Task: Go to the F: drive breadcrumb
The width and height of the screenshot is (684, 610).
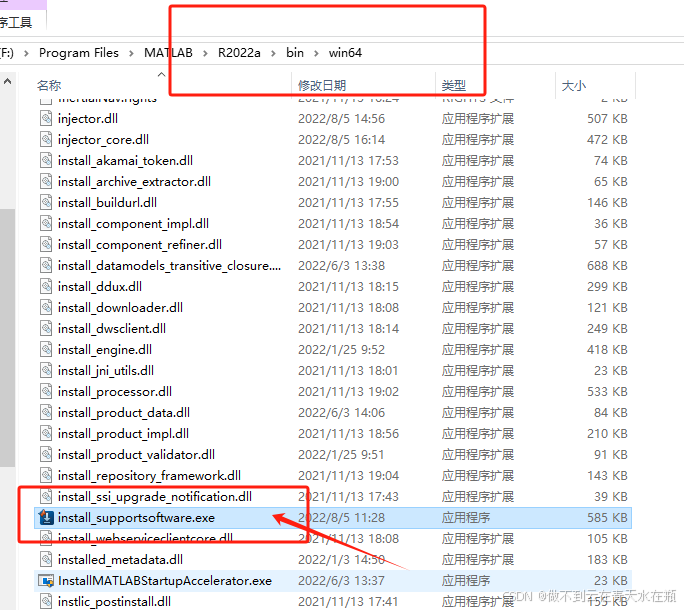Action: (x=7, y=53)
